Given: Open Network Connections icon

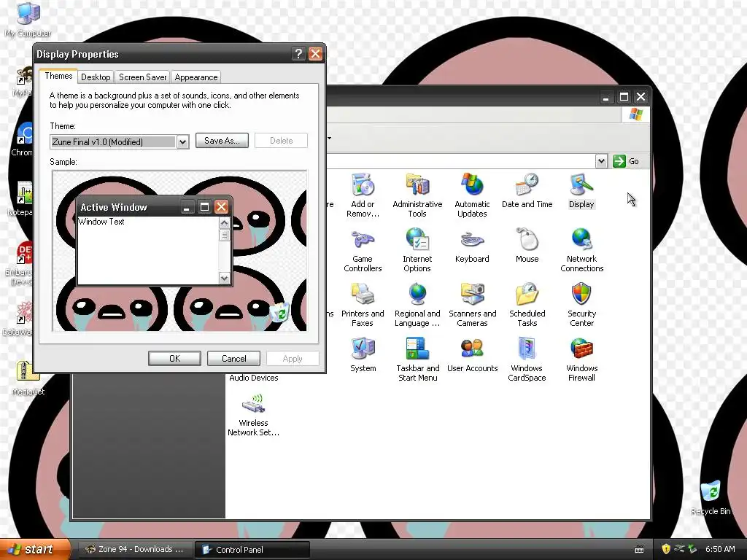Looking at the screenshot, I should [x=581, y=249].
